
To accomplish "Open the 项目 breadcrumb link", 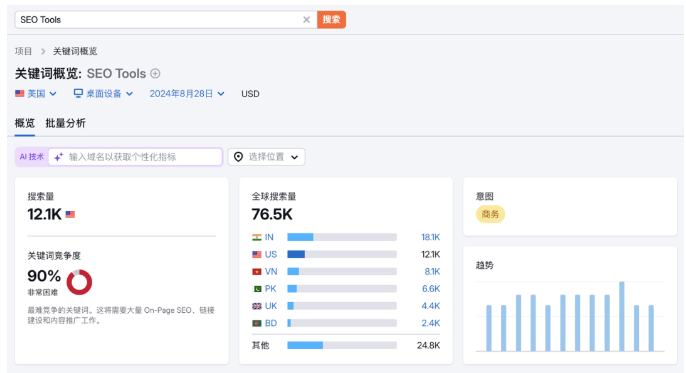I will (x=23, y=51).
